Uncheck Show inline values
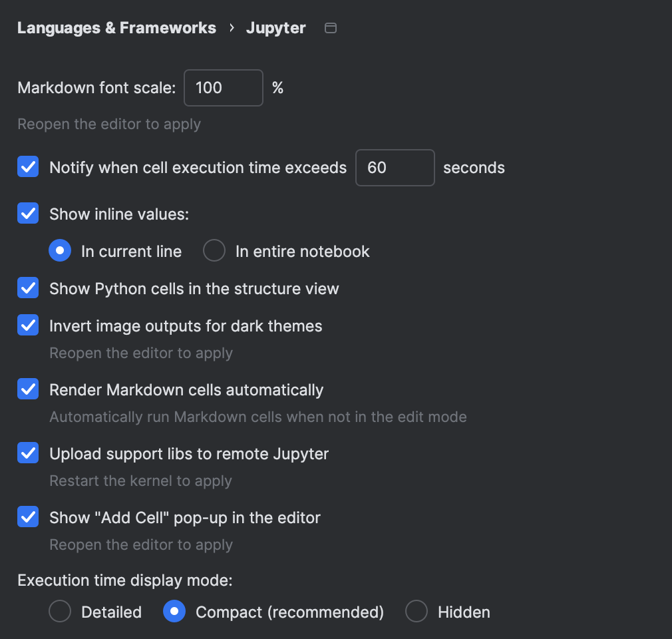The height and width of the screenshot is (639, 672). pyautogui.click(x=28, y=214)
